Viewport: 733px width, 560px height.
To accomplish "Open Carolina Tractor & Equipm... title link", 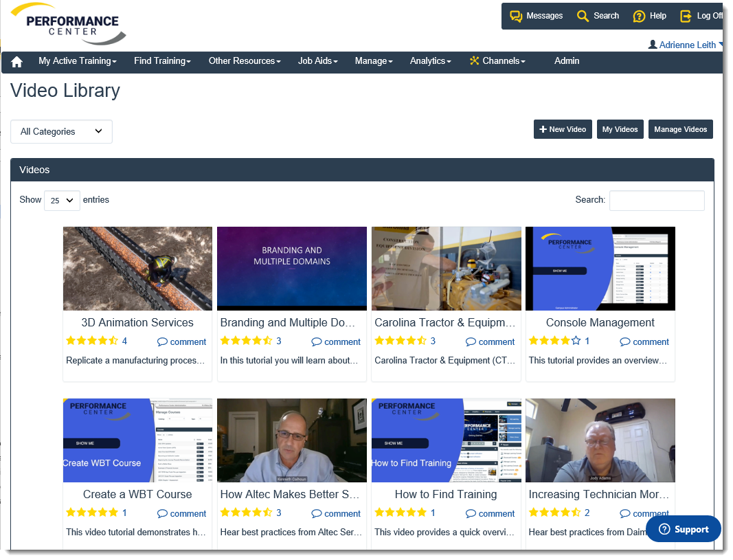I will tap(444, 322).
